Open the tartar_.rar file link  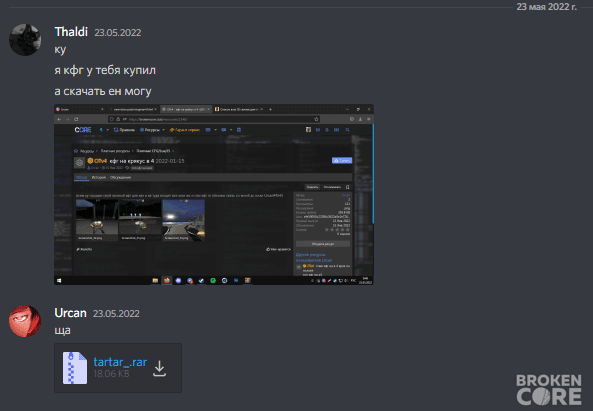(120, 362)
